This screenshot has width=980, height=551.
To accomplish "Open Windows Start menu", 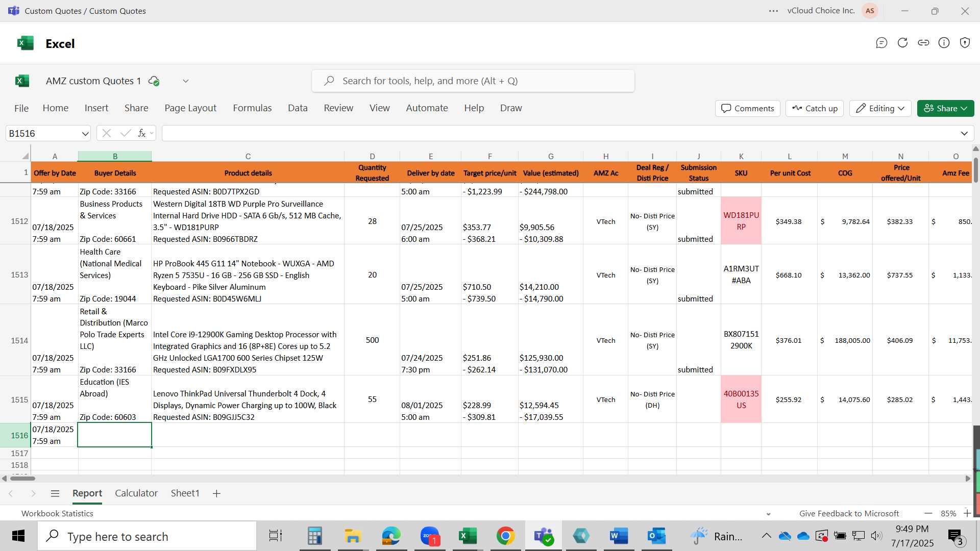I will (x=18, y=536).
